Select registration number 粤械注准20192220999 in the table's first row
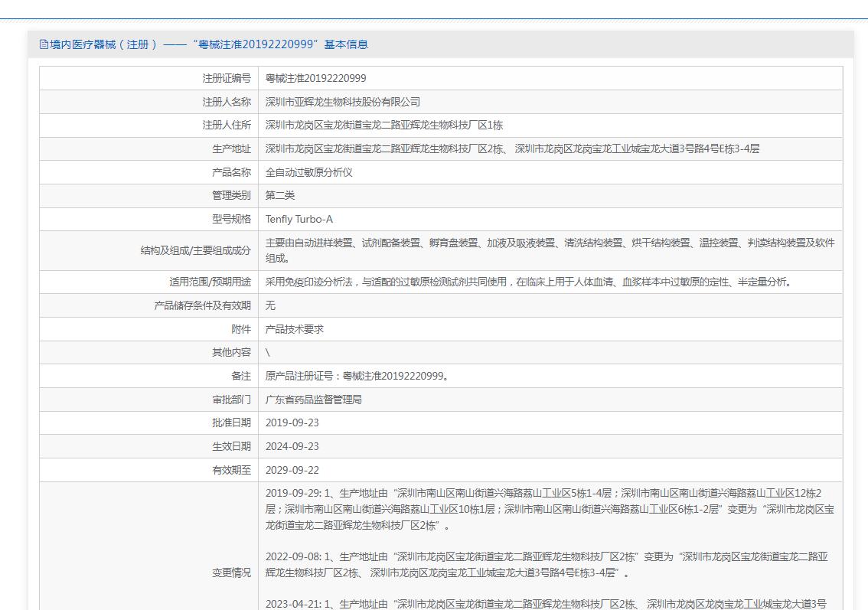868x610 pixels. [x=315, y=79]
